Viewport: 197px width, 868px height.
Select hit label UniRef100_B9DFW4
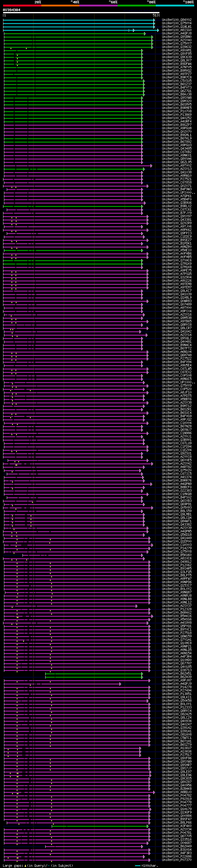[177, 64]
